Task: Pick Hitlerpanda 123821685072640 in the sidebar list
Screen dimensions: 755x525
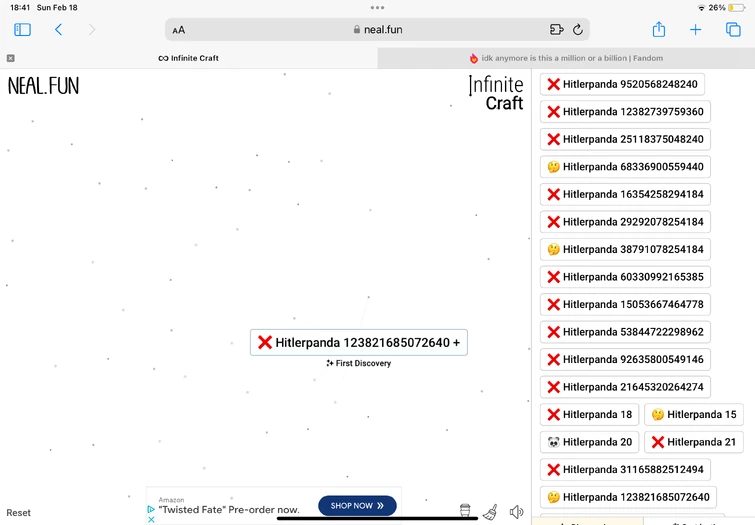Action: point(628,497)
